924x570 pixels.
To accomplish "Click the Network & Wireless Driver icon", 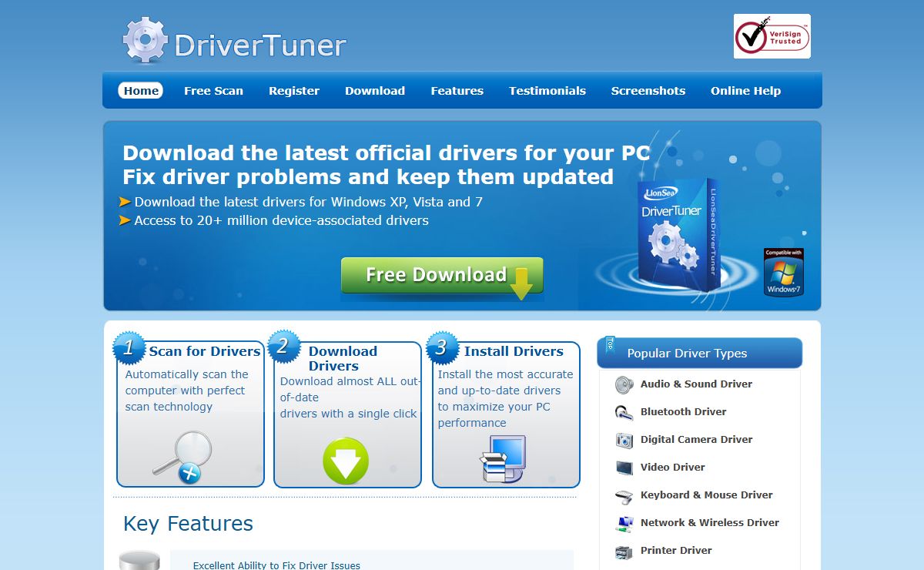I will 624,523.
